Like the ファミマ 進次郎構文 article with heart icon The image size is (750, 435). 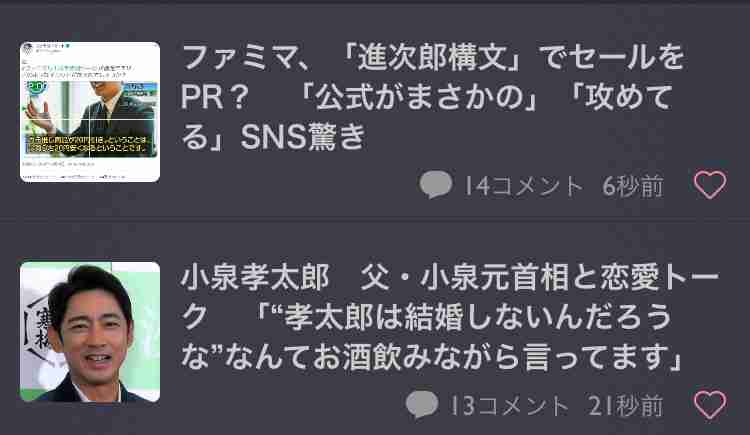coord(710,185)
